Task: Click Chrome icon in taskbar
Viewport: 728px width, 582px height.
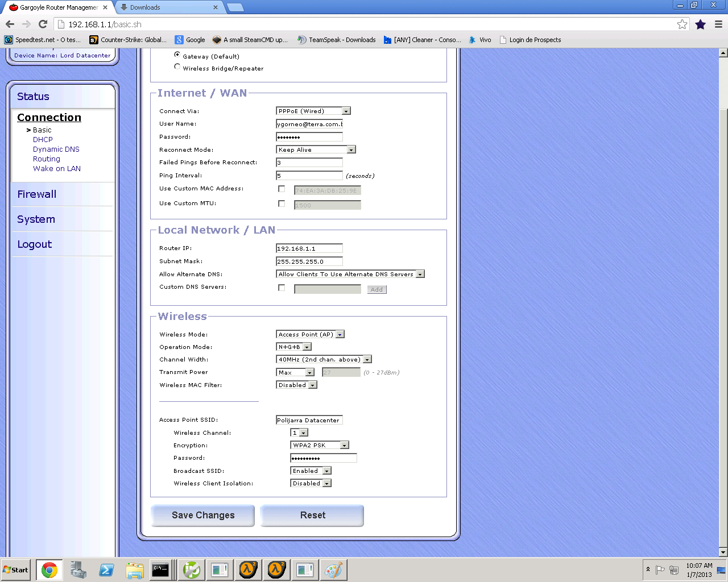Action: (49, 570)
